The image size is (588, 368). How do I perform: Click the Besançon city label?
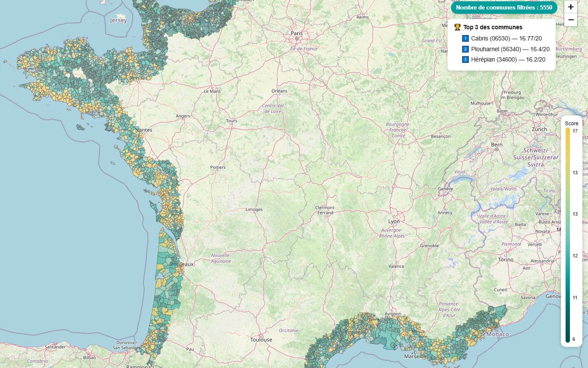point(441,136)
